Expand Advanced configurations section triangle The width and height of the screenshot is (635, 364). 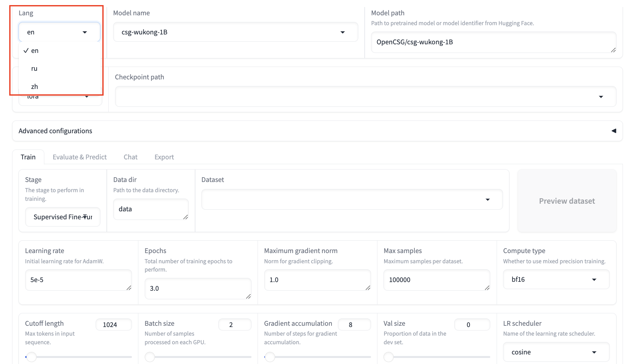614,131
